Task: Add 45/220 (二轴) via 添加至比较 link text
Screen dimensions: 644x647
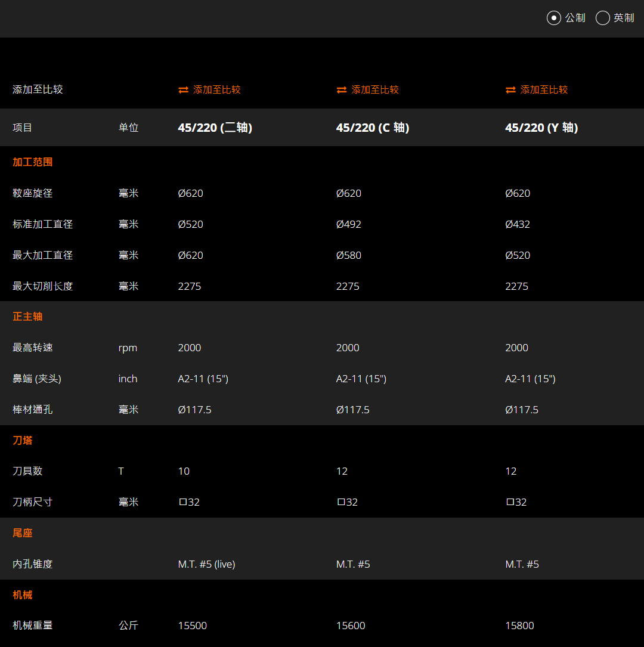Action: [217, 90]
